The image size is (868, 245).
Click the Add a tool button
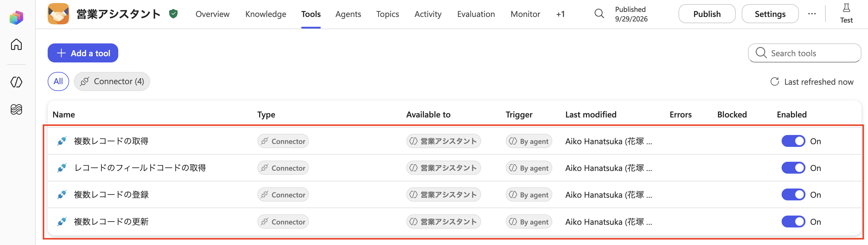pyautogui.click(x=83, y=53)
